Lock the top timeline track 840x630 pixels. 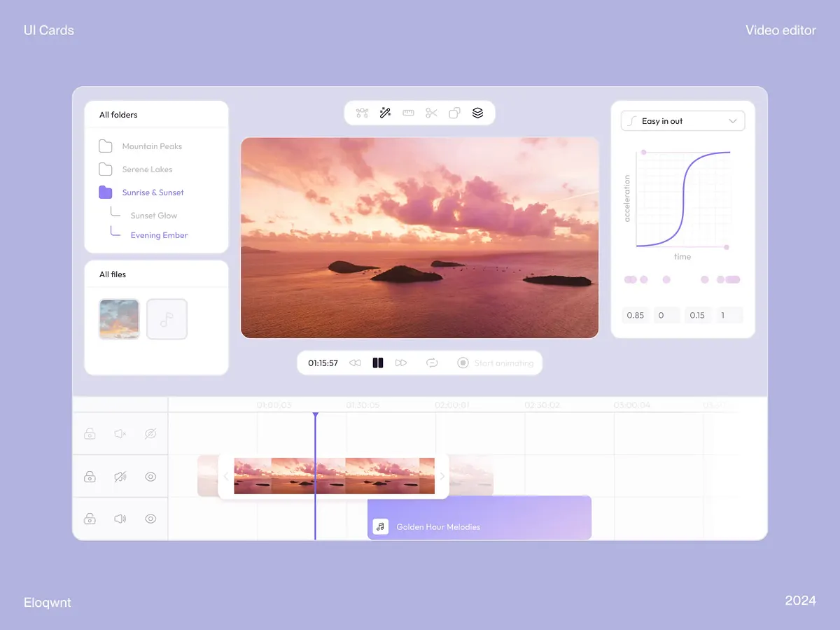[x=90, y=434]
